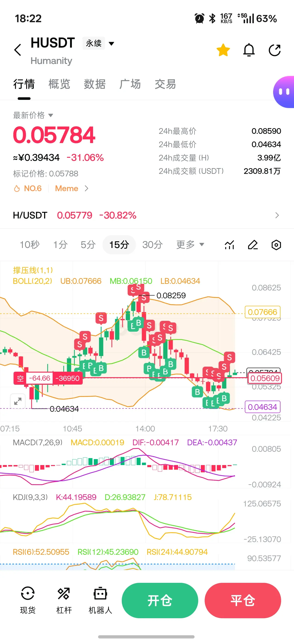Switch to the 行情 tab
Screen dimensions: 294x644
click(x=24, y=84)
